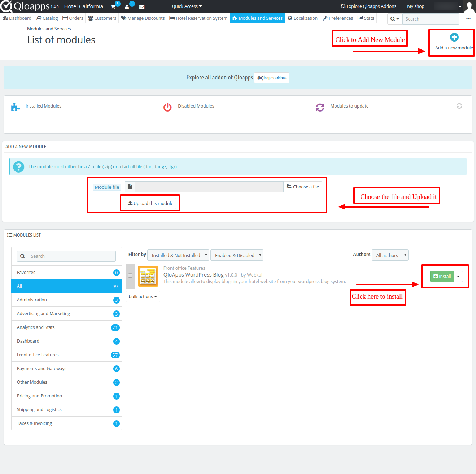Image resolution: width=476 pixels, height=474 pixels.
Task: Click the Disabled Modules power icon
Action: coord(167,107)
